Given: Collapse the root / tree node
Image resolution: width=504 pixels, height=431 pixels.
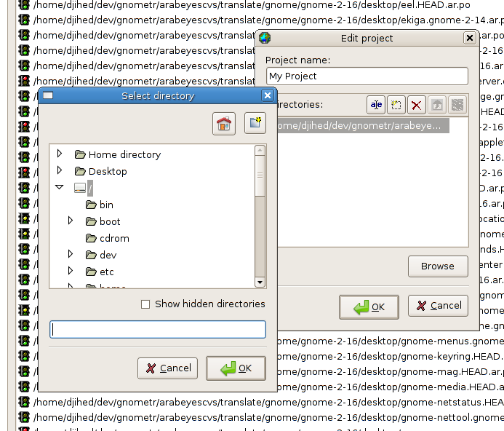Looking at the screenshot, I should pos(60,187).
